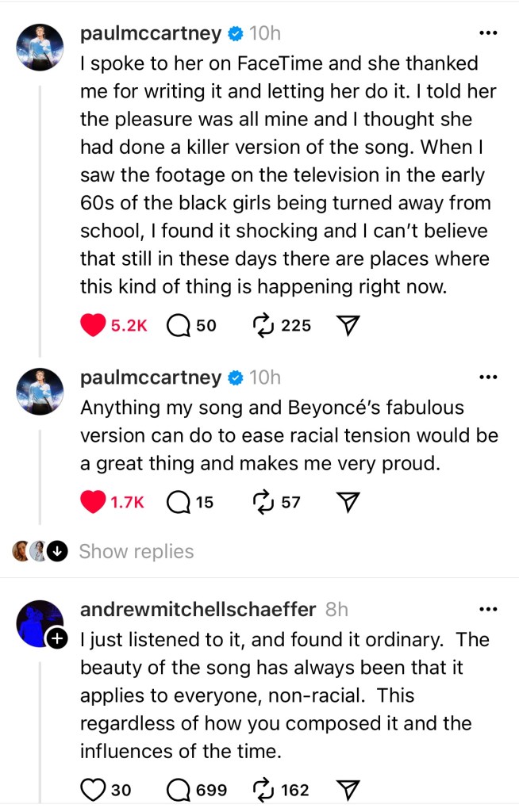Open three-dot menu on andrewmitchellschaeffer's reply
This screenshot has width=519, height=812.
pos(489,609)
